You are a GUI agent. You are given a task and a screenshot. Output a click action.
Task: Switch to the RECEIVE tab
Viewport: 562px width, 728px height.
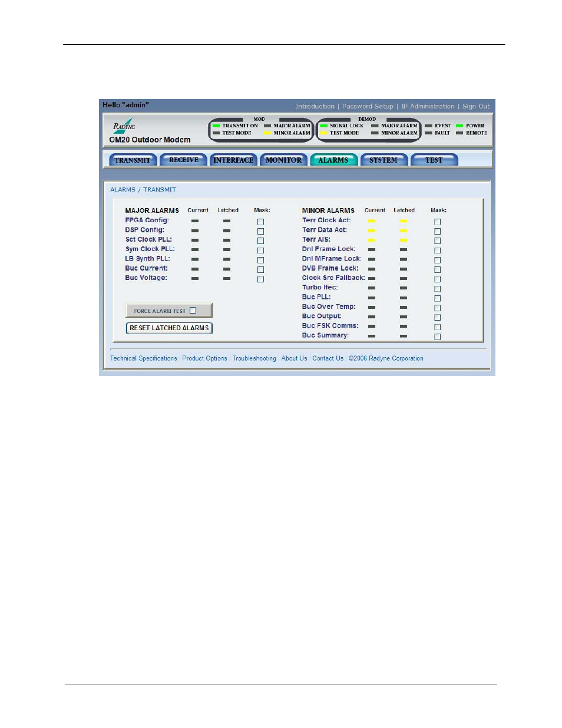click(183, 160)
